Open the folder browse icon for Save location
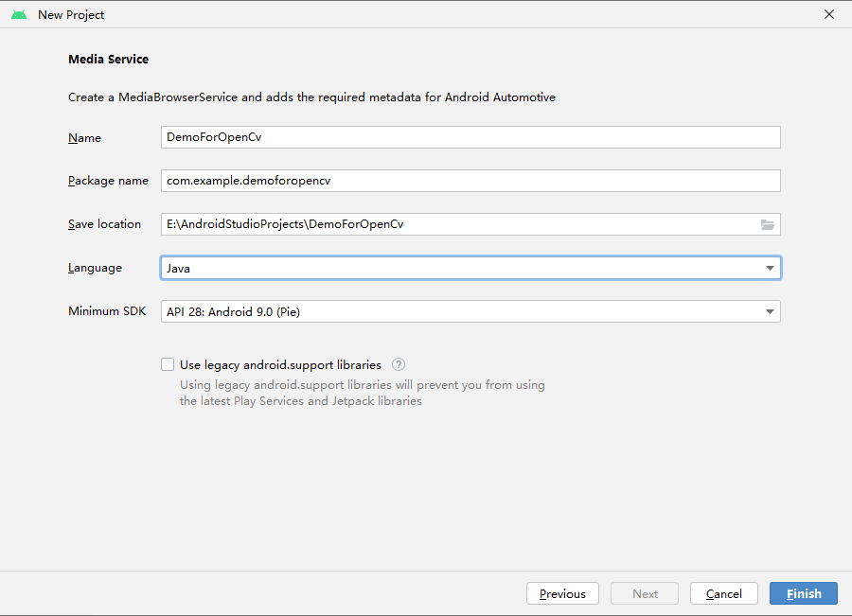Screen dimensions: 852x616 (x=767, y=224)
